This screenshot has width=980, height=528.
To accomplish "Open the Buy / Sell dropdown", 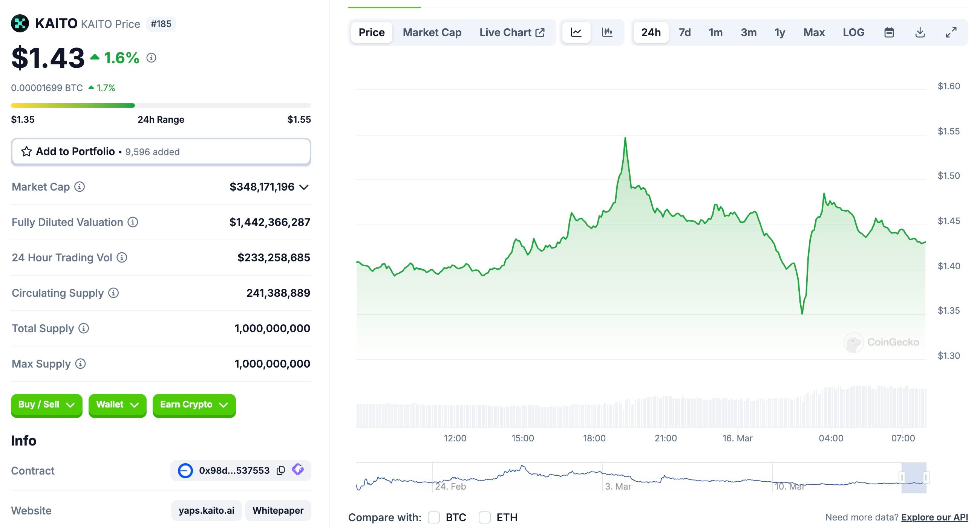I will 46,404.
